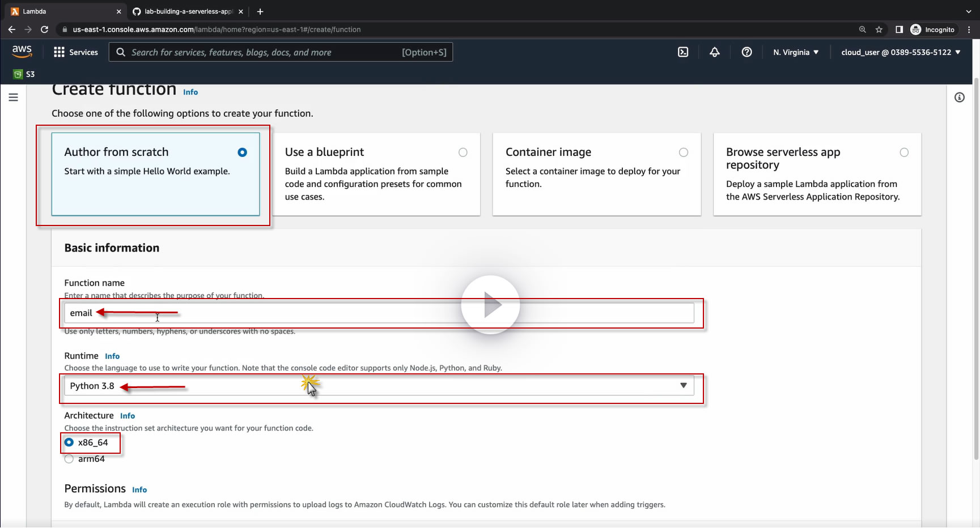The image size is (980, 528).
Task: Open the cloud_user account menu
Action: (x=901, y=52)
